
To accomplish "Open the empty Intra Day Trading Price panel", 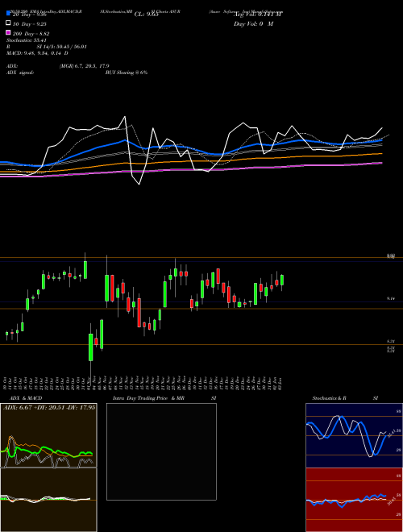I will tap(161, 451).
